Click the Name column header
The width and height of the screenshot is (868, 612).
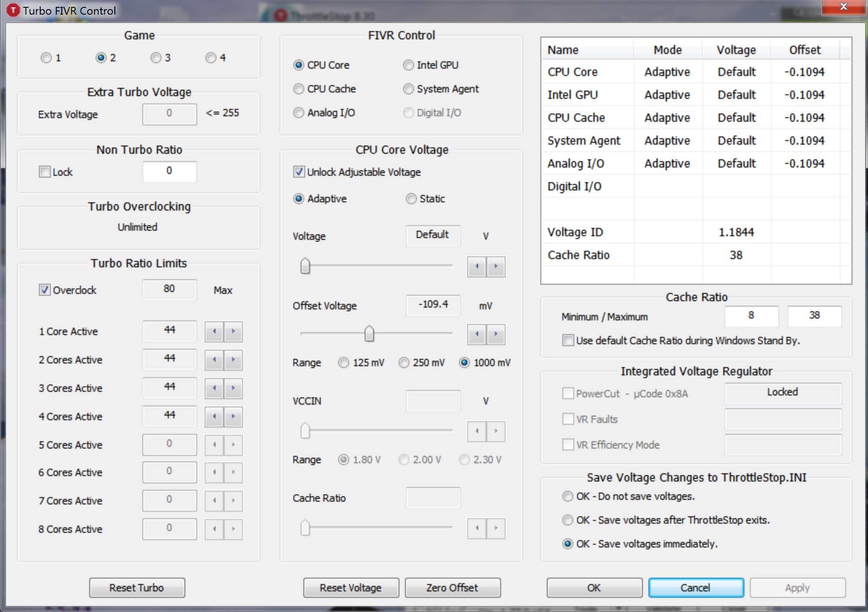pyautogui.click(x=588, y=49)
